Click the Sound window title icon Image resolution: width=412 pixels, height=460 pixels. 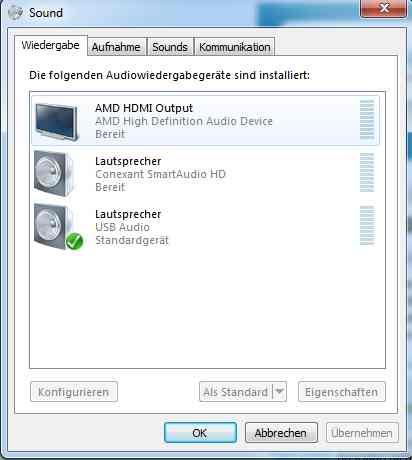pyautogui.click(x=15, y=13)
